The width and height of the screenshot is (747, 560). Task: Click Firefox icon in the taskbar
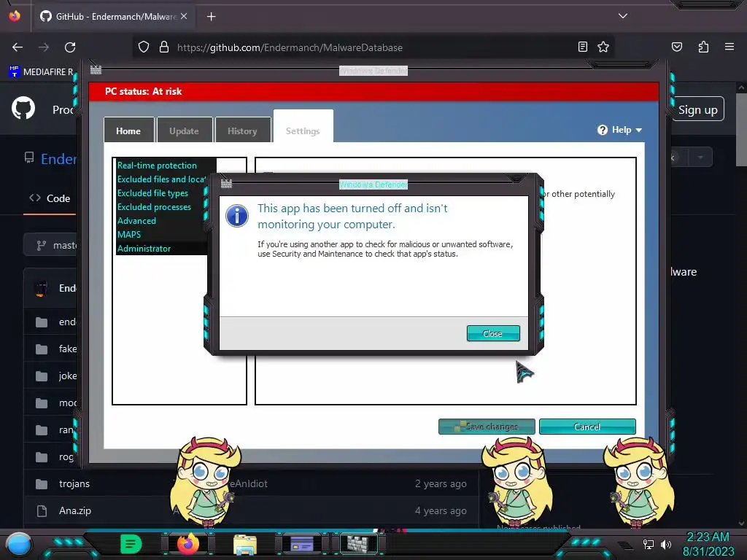tap(187, 544)
